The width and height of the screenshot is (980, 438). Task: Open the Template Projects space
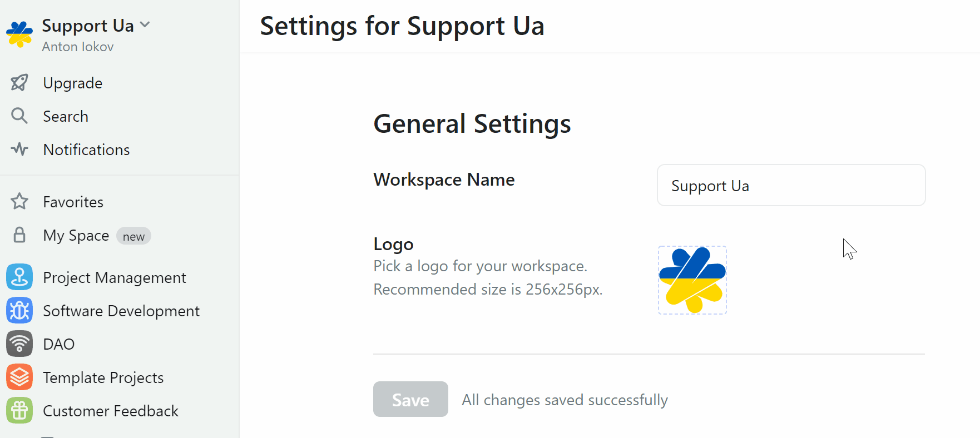click(x=103, y=377)
